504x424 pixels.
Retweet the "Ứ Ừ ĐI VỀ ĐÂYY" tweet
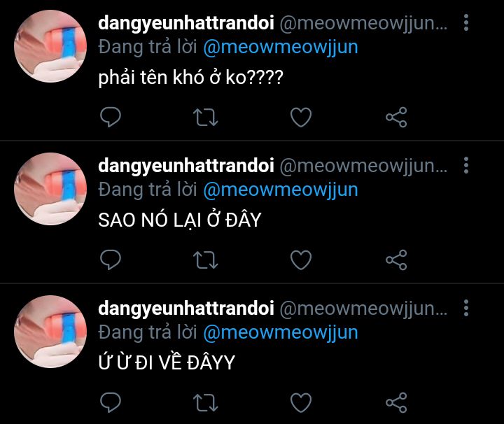[205, 403]
